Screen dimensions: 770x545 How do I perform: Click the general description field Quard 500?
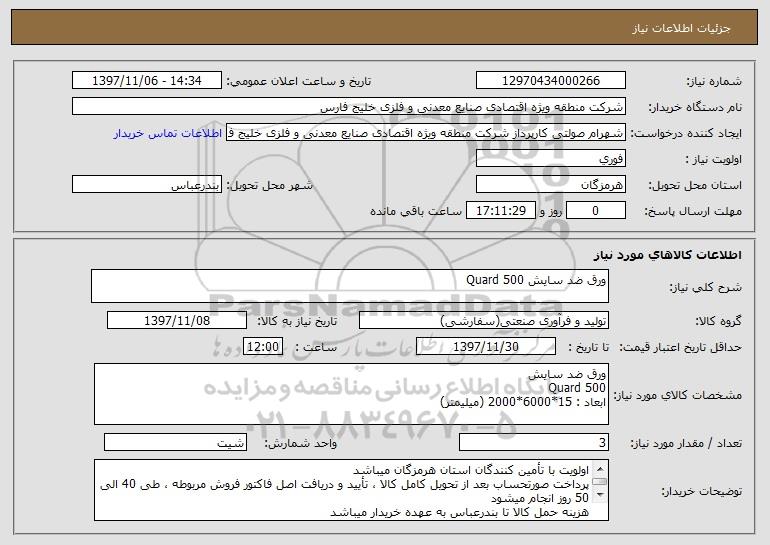pos(350,286)
